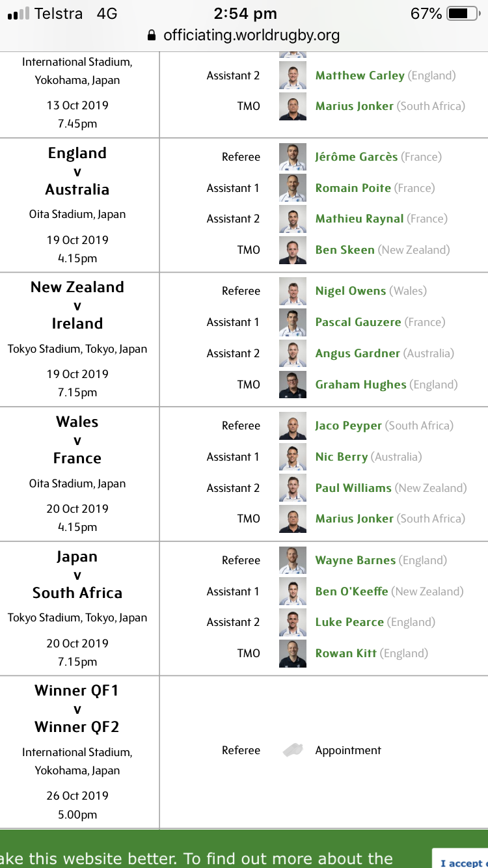
Task: Tap the battery icon in status bar
Action: pos(463,13)
